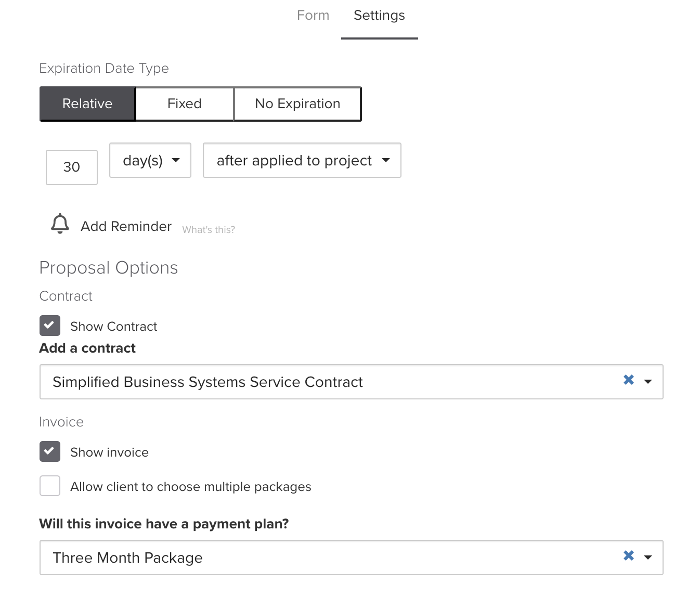
Task: Enable Allow client to choose multiple packages
Action: 50,486
